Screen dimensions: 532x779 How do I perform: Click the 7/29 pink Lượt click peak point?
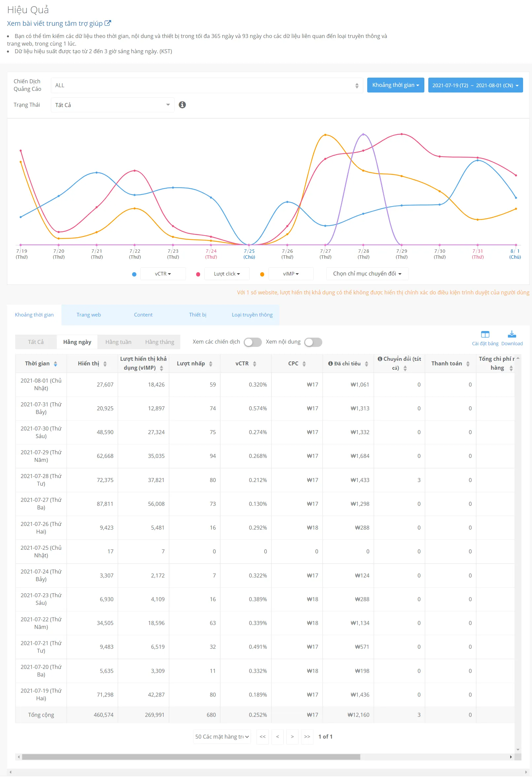pyautogui.click(x=402, y=134)
